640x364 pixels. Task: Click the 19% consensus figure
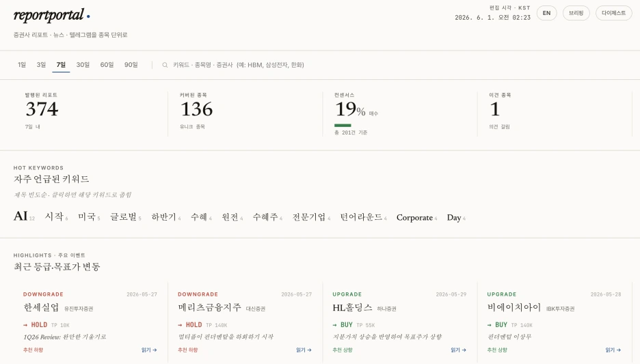coord(350,109)
